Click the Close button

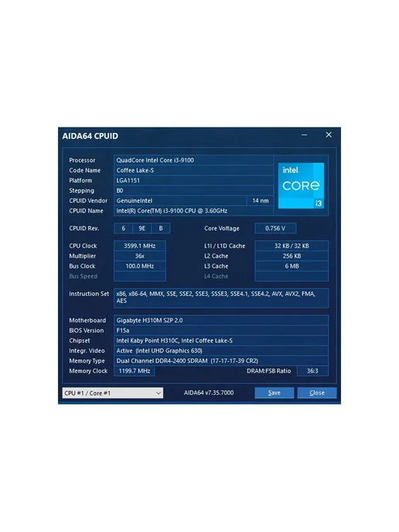[x=317, y=393]
